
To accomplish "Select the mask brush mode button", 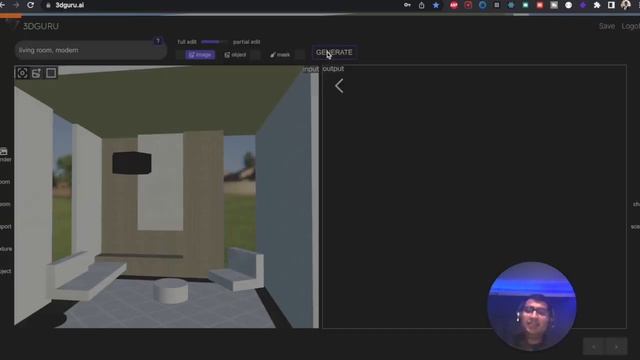I will coord(280,55).
